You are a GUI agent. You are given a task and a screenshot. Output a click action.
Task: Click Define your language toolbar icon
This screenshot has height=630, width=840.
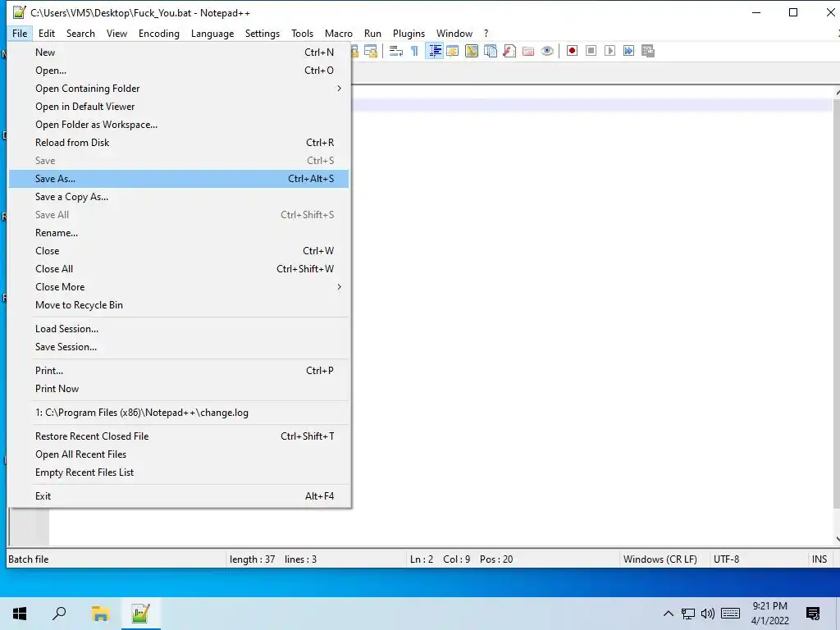pos(453,51)
